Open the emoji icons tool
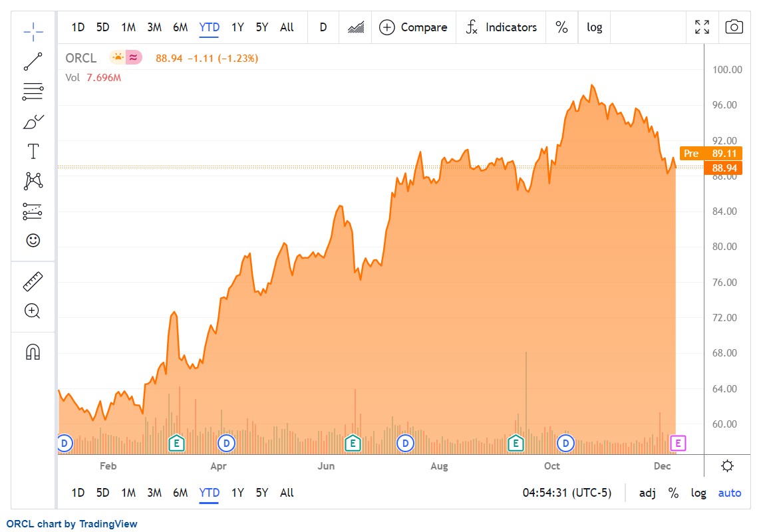Image resolution: width=761 pixels, height=532 pixels. click(x=33, y=241)
